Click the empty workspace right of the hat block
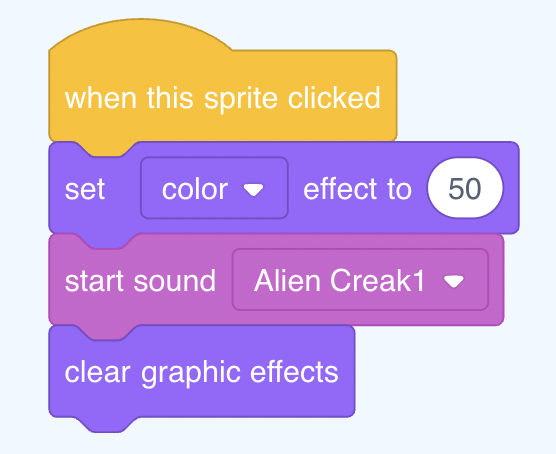Viewport: 556px width, 454px height. pyautogui.click(x=475, y=89)
